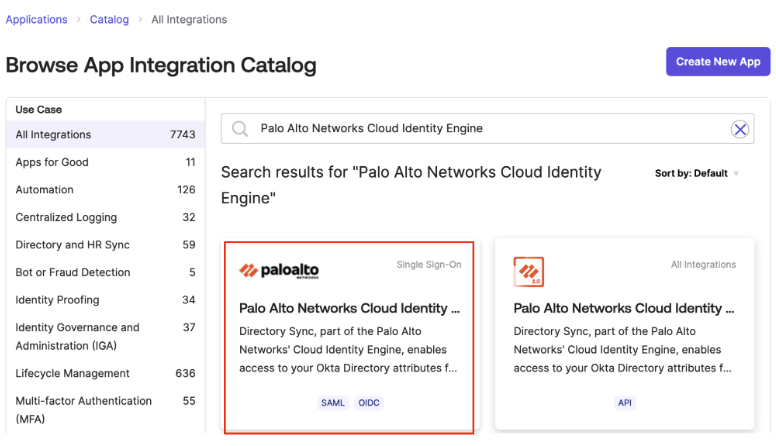Select Apps for Good category
Screen dimensions: 776x446
(x=105, y=162)
